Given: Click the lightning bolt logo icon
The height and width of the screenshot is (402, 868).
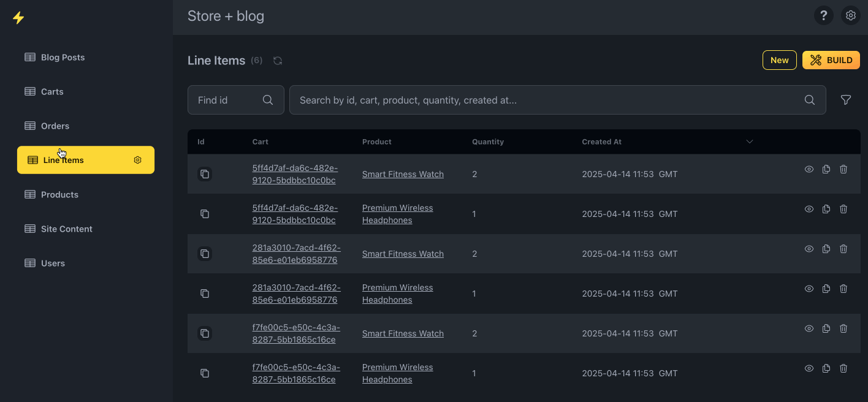Looking at the screenshot, I should click(18, 18).
